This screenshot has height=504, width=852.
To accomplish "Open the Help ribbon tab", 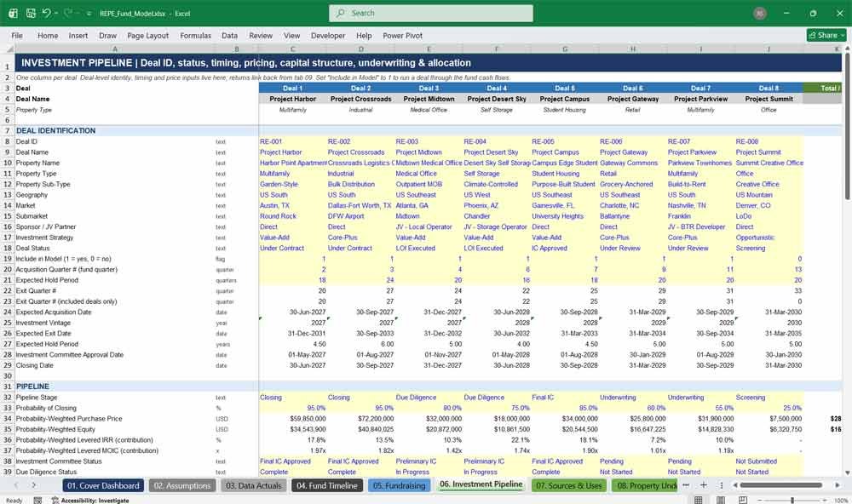I will [364, 35].
